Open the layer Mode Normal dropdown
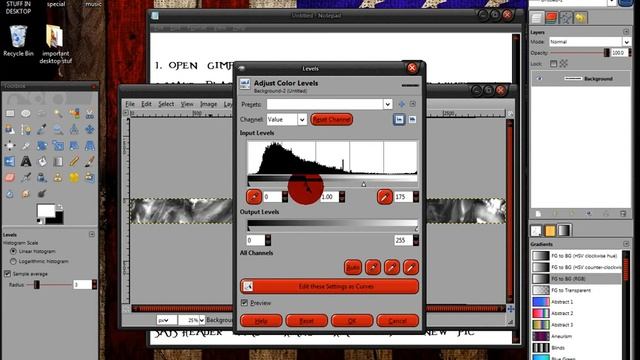 point(626,42)
